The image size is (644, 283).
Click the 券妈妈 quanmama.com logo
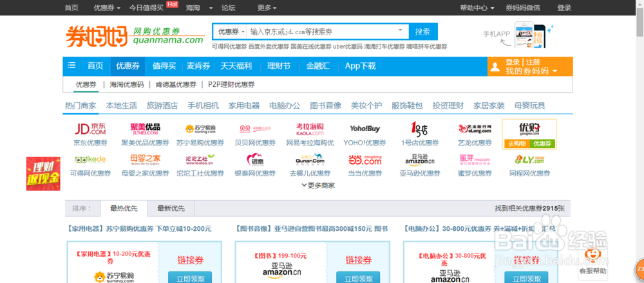click(135, 35)
